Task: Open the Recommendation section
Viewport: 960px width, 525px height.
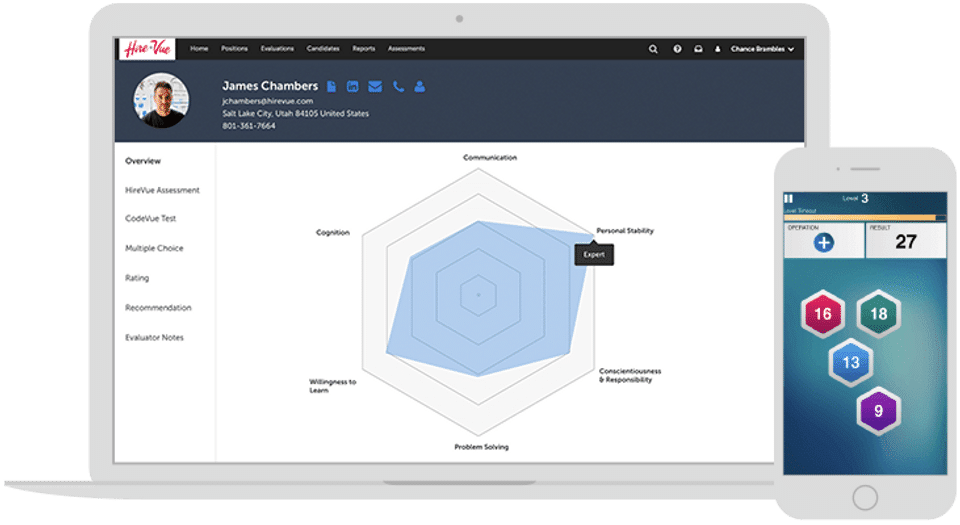Action: point(158,308)
